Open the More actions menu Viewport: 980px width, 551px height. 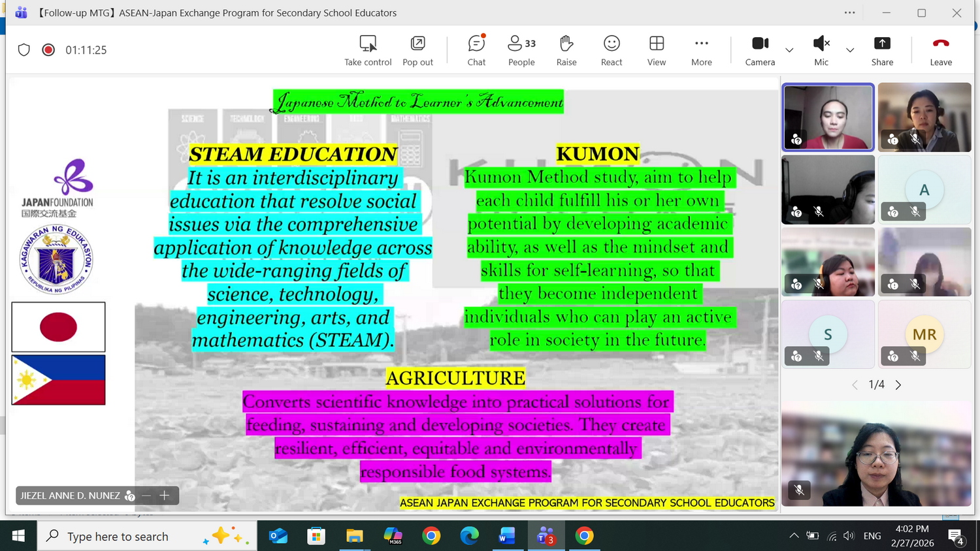coord(701,50)
